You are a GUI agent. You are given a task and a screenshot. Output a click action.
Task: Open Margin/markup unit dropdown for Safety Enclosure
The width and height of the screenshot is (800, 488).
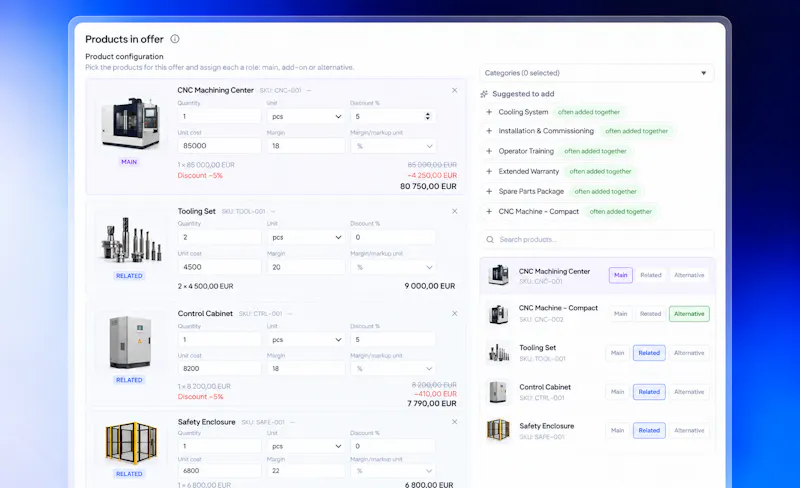(x=393, y=471)
